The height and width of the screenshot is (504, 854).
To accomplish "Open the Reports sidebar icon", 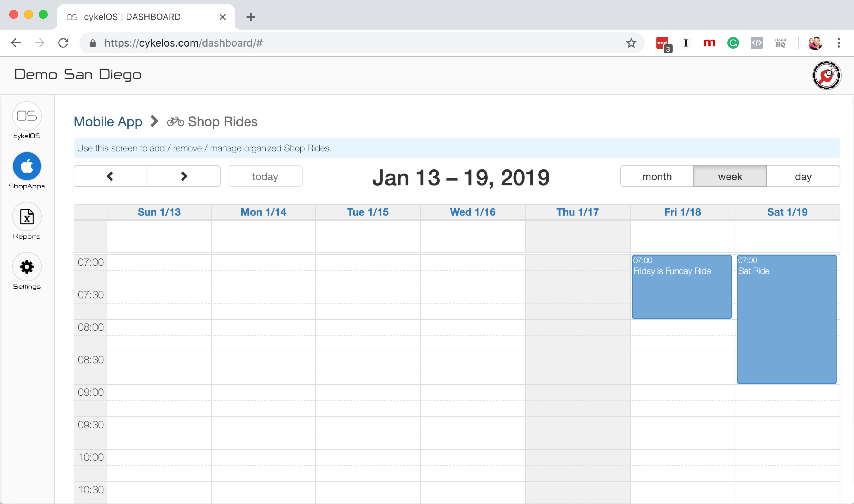I will 27,217.
